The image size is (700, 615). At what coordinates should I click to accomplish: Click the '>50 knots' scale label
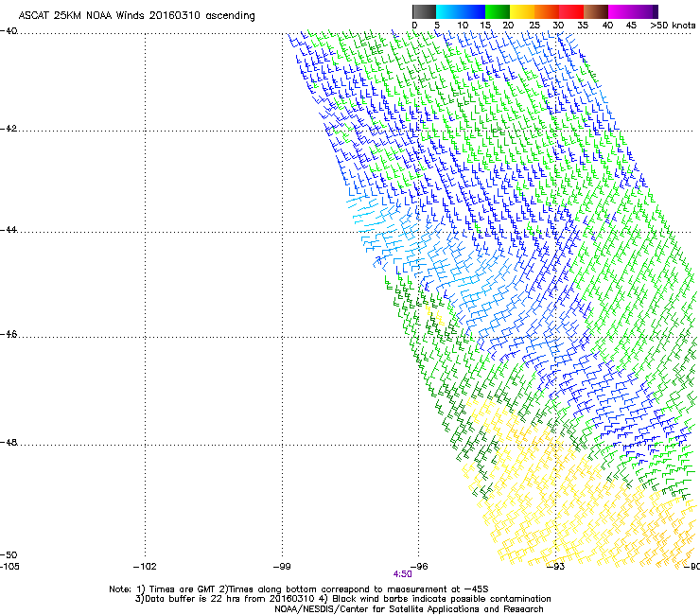673,26
